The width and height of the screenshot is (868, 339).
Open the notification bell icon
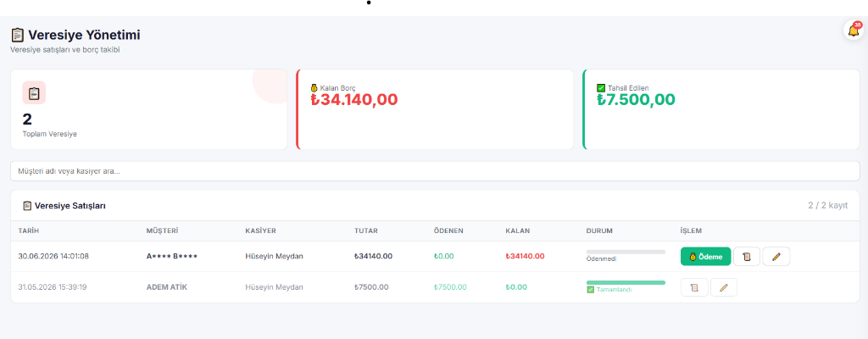click(x=853, y=30)
